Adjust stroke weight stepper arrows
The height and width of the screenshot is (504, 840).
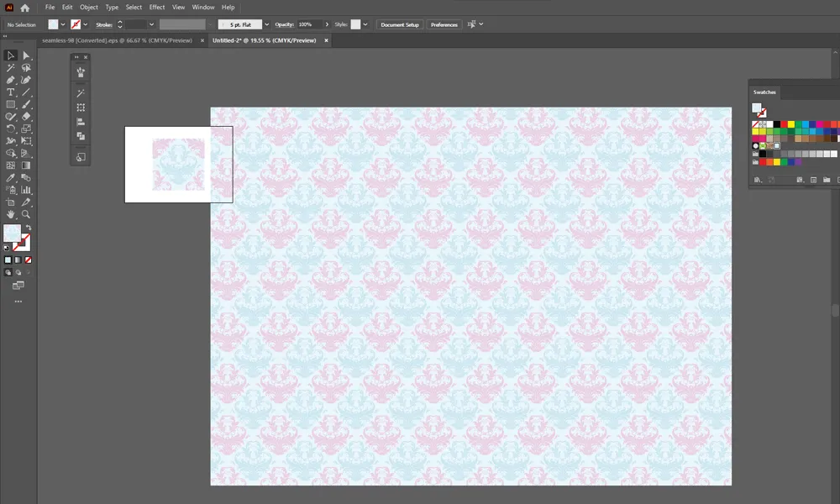[119, 24]
